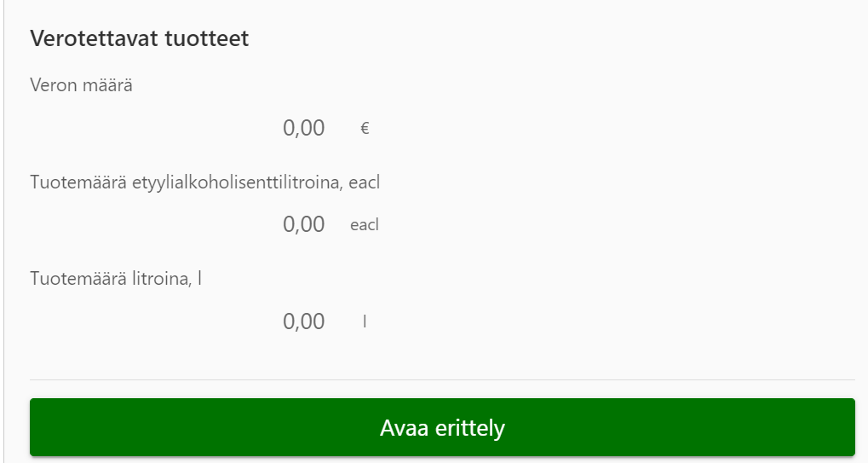This screenshot has height=463, width=868.
Task: Click the word tuotteet in the heading
Action: coord(210,38)
